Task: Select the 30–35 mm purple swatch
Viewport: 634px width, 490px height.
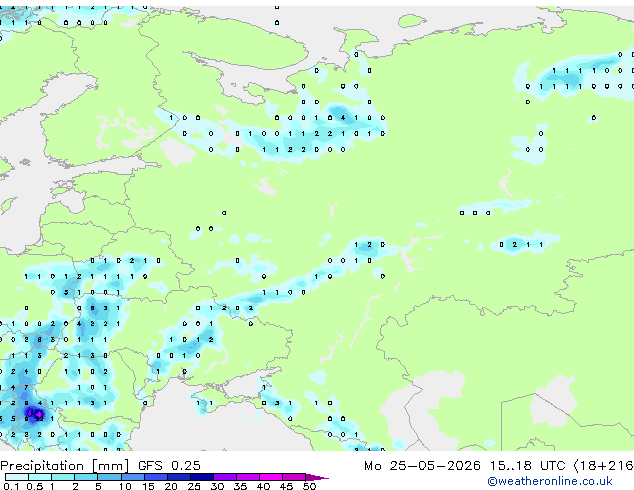Action: 225,477
